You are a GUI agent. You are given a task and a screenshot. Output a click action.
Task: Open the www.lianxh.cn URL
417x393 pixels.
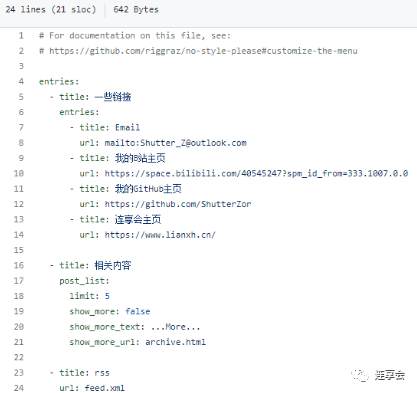pyautogui.click(x=160, y=235)
